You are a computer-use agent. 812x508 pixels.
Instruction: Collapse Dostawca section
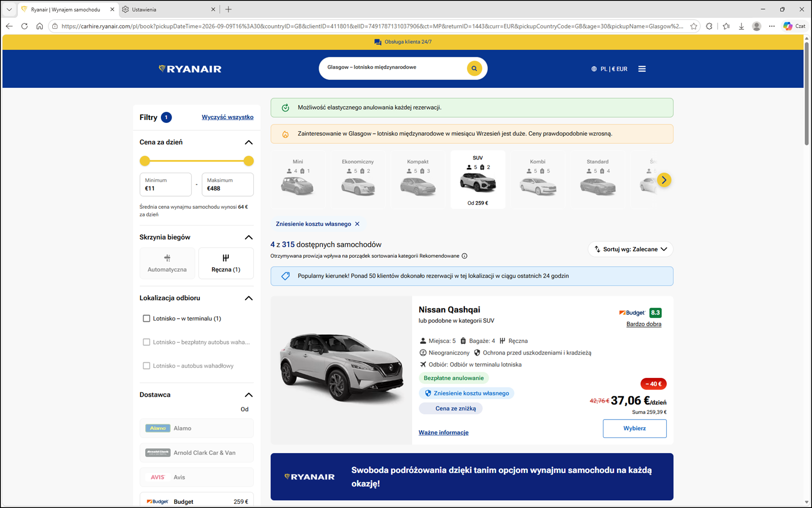[x=249, y=395]
